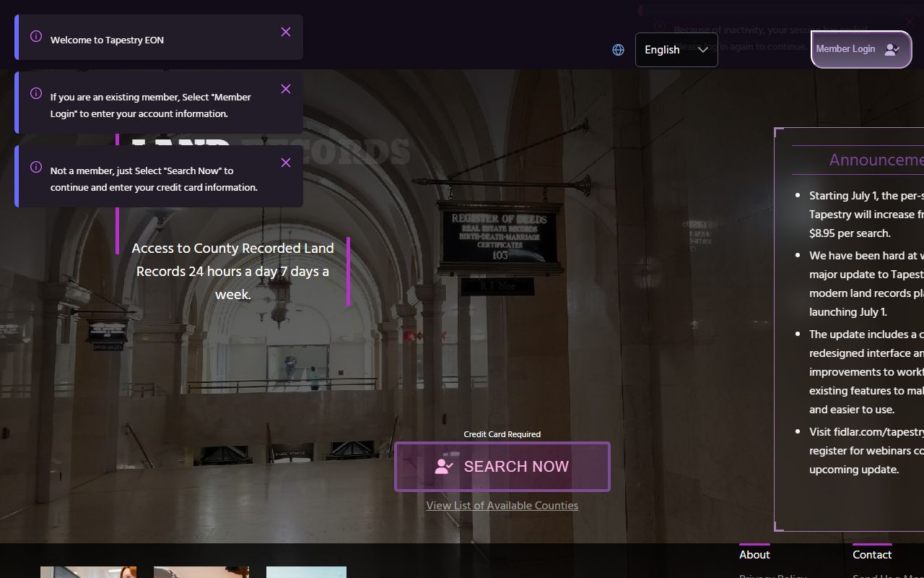Click info icon on existing member notification
The image size is (924, 578).
(x=36, y=93)
